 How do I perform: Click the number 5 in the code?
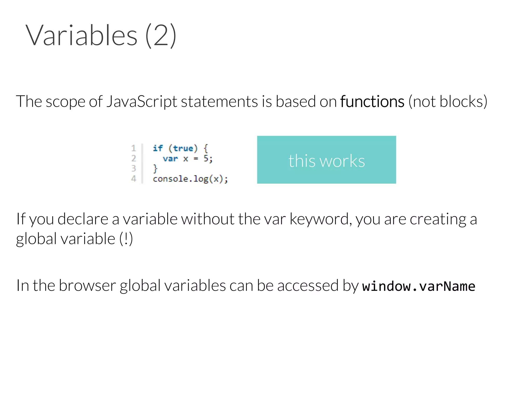point(206,158)
